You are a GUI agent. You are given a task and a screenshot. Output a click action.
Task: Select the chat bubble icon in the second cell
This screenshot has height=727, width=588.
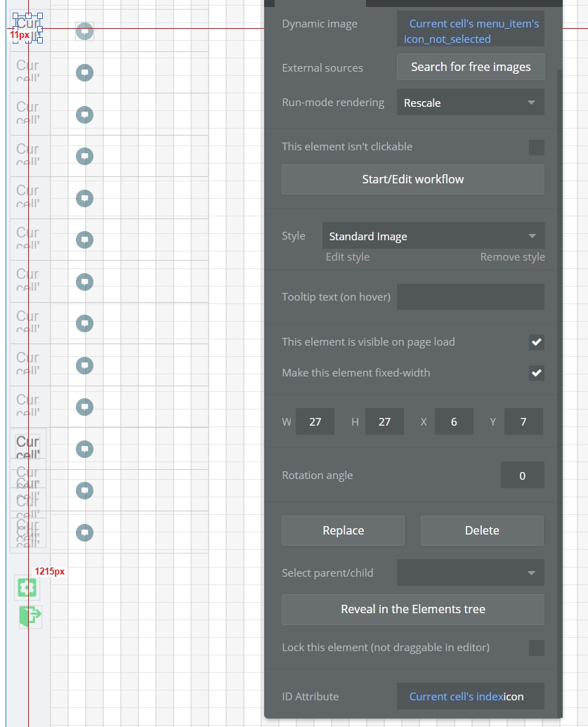[x=84, y=72]
